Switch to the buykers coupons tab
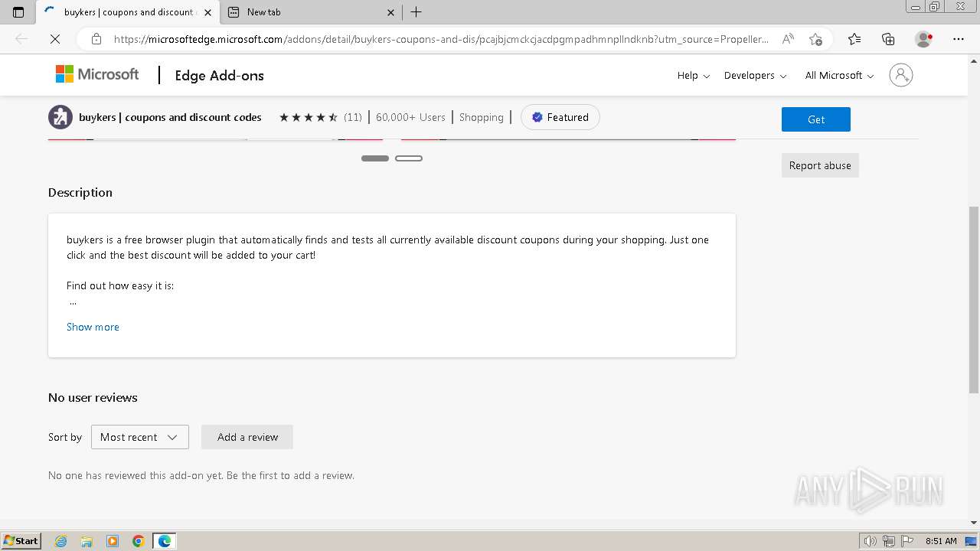 [128, 12]
